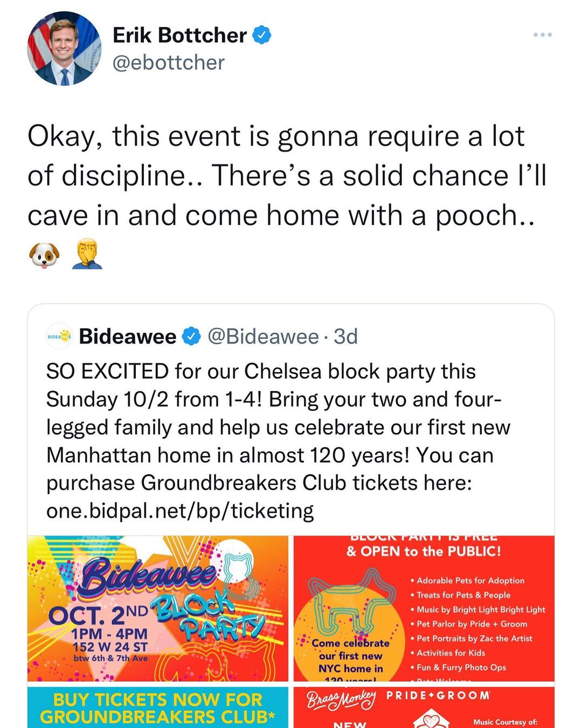Click the facepalm emoji in the tweet

(x=87, y=255)
